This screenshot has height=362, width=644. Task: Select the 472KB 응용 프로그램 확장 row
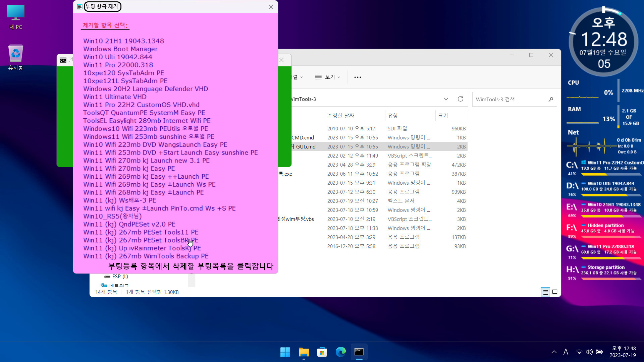tap(373, 165)
